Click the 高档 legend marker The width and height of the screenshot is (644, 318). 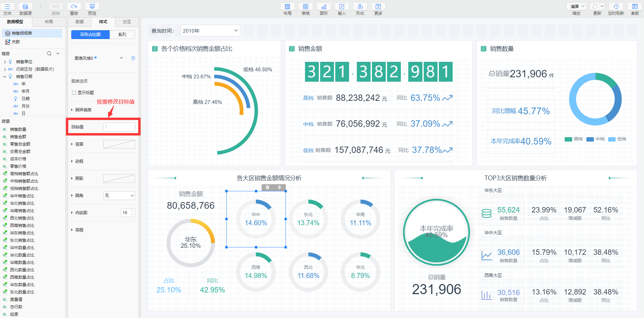point(568,139)
